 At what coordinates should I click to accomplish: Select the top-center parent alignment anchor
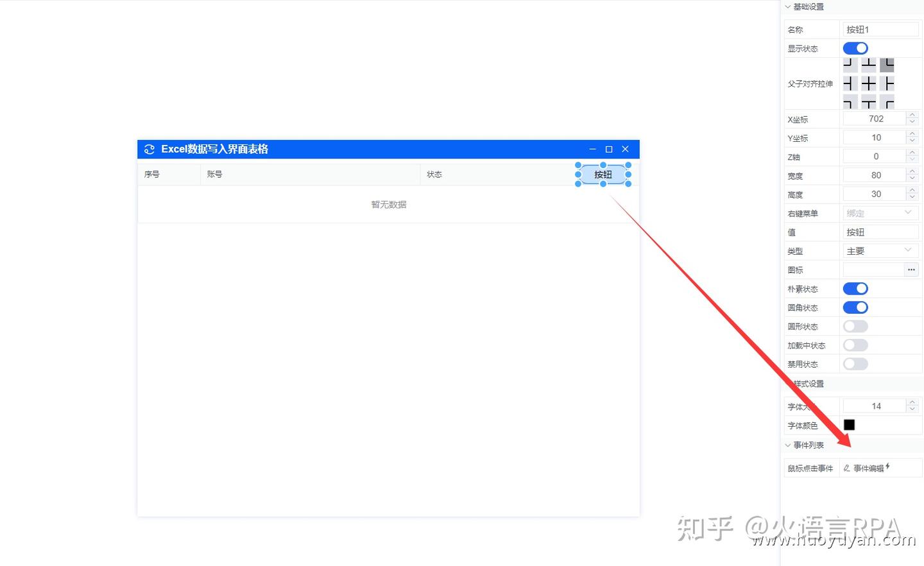(869, 65)
